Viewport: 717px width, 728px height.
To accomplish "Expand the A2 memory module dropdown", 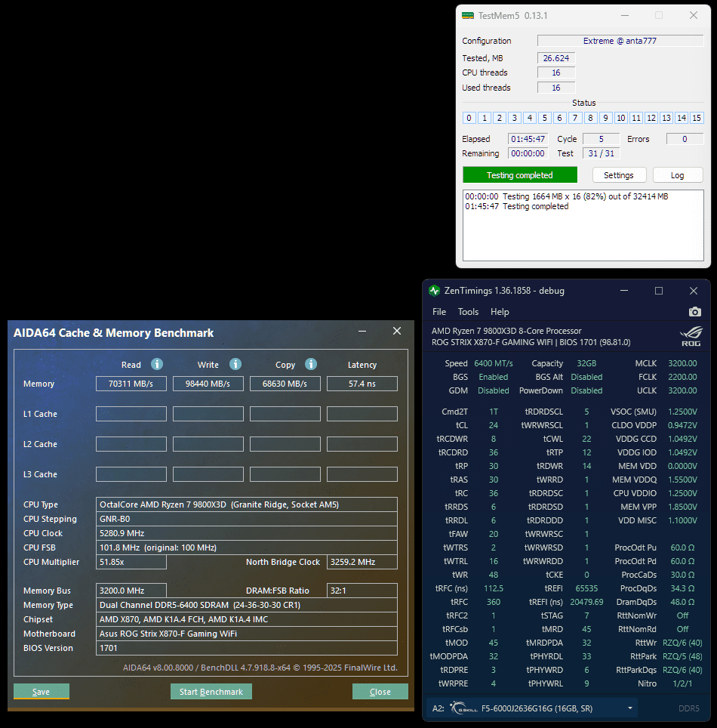I will click(x=629, y=708).
